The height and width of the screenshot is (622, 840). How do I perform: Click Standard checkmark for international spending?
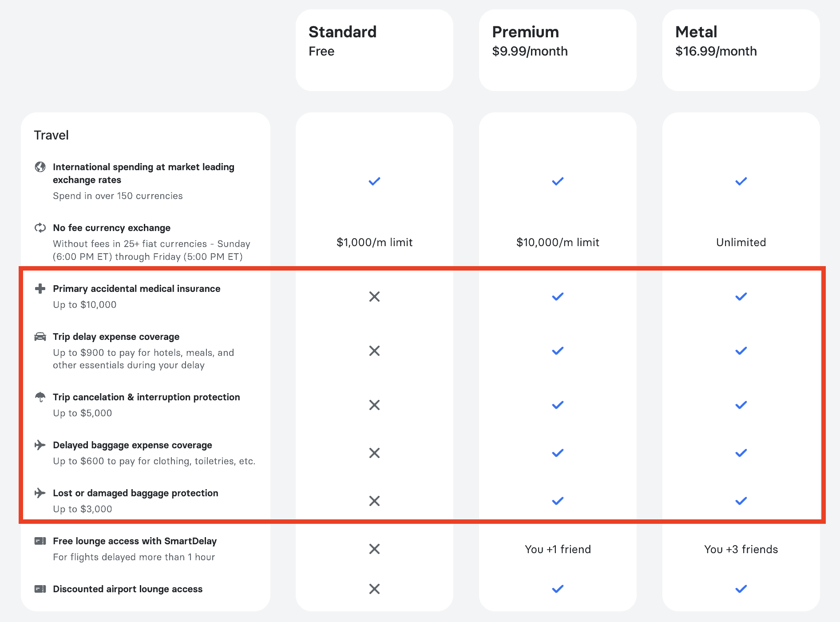[x=374, y=181]
